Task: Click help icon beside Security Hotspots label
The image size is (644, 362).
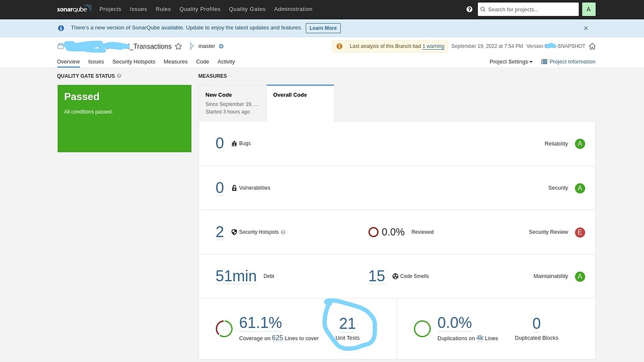Action: pos(282,231)
